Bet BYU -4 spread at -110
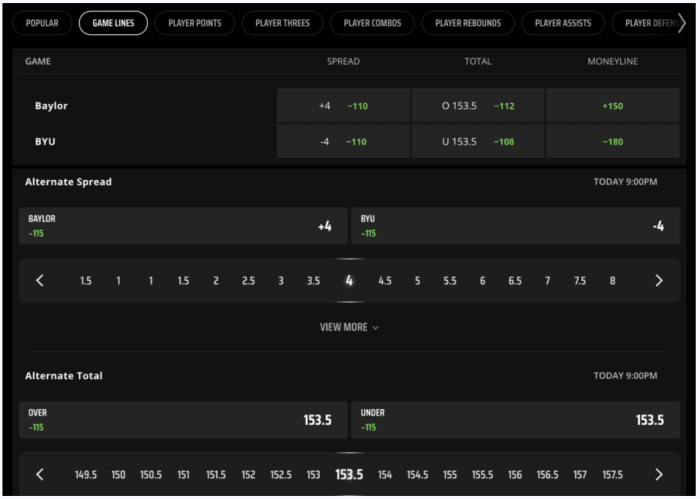Image resolution: width=700 pixels, height=499 pixels. pos(343,141)
